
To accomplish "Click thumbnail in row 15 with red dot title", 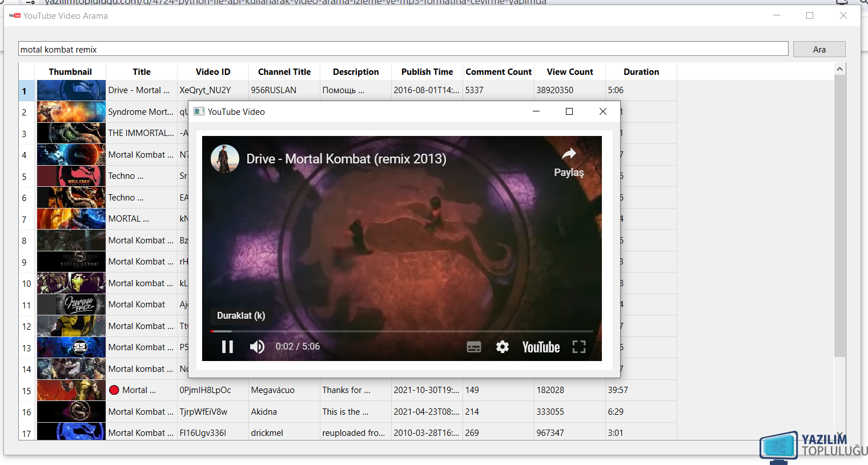I will (71, 390).
